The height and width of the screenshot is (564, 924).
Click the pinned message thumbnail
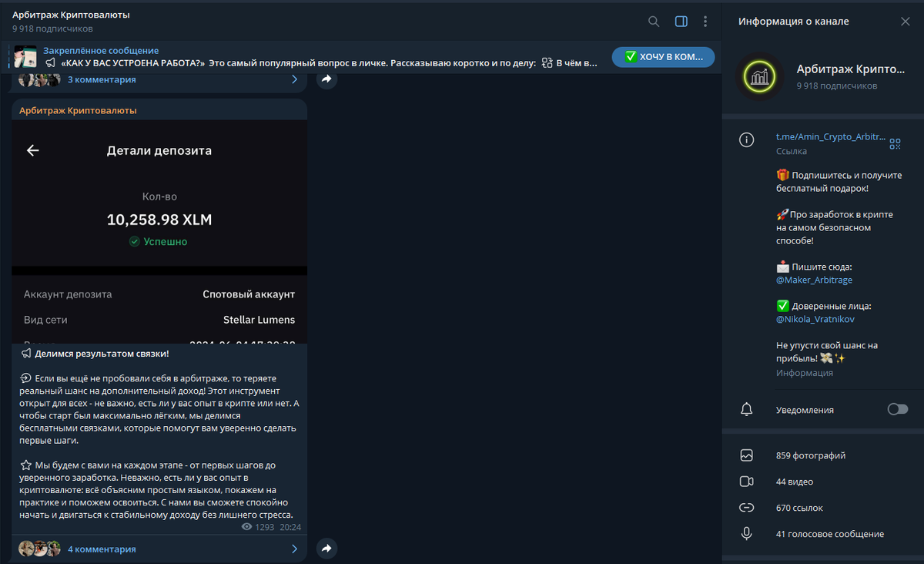pos(25,57)
